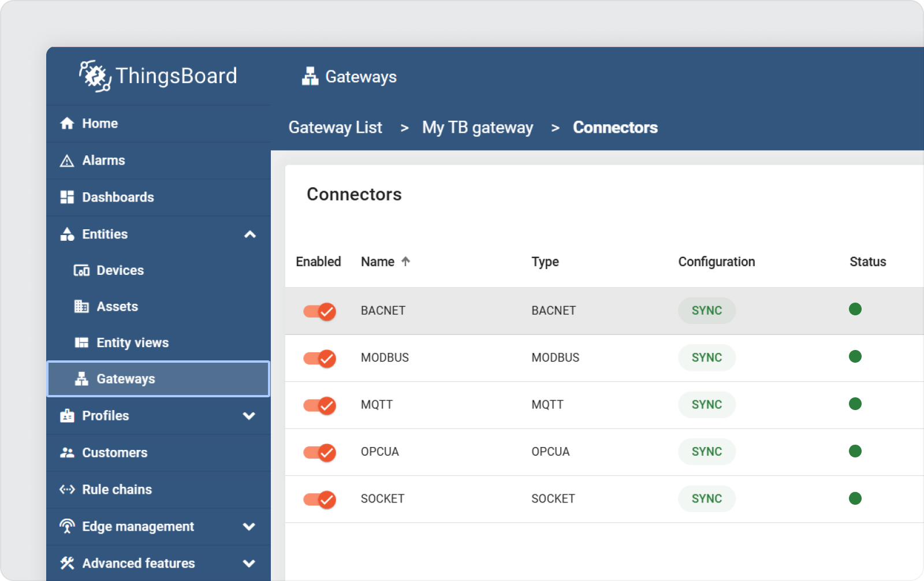The width and height of the screenshot is (924, 581).
Task: Click the Dashboards grid icon
Action: click(68, 198)
